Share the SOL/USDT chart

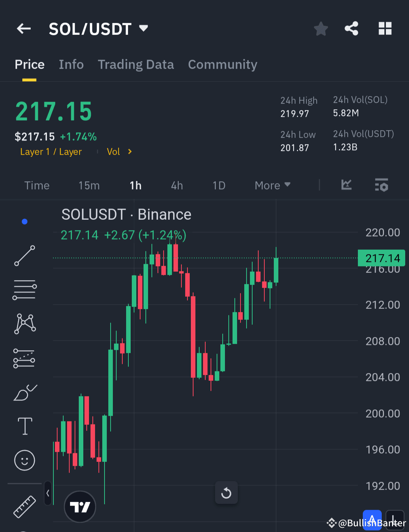[x=351, y=28]
